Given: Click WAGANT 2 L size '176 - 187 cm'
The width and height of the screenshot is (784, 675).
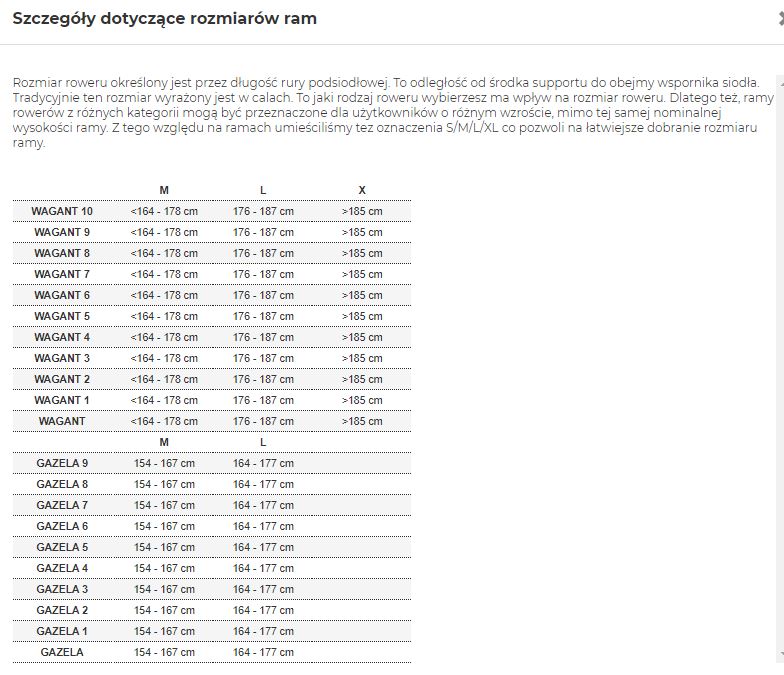Looking at the screenshot, I should pos(263,380).
